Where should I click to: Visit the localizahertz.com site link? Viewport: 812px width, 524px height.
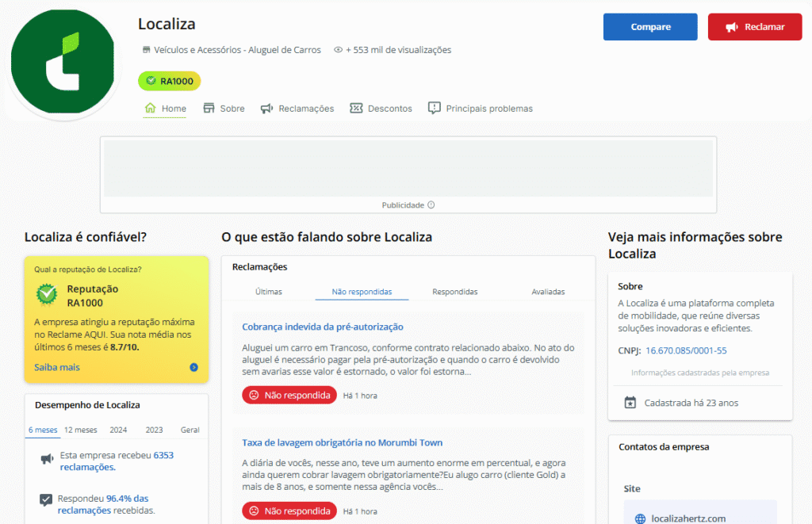tap(688, 518)
